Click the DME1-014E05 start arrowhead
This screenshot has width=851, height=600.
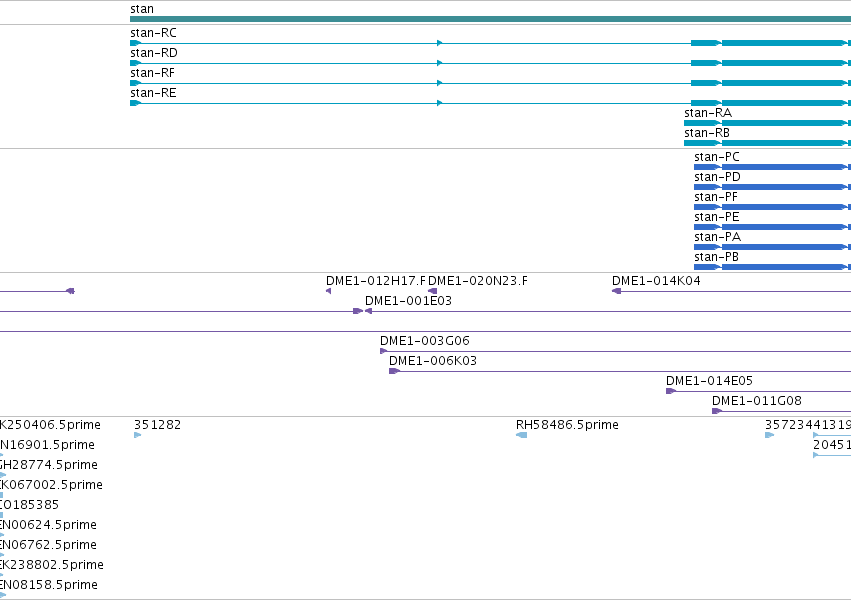pyautogui.click(x=671, y=391)
